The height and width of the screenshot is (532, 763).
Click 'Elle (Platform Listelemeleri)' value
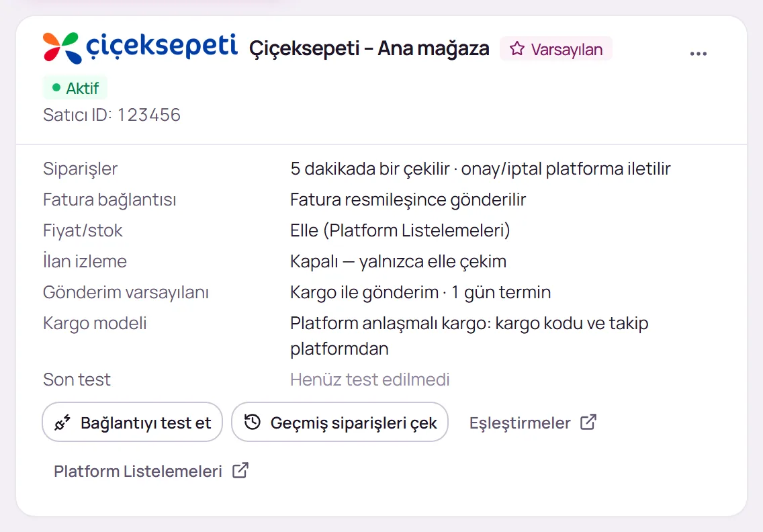pyautogui.click(x=400, y=230)
